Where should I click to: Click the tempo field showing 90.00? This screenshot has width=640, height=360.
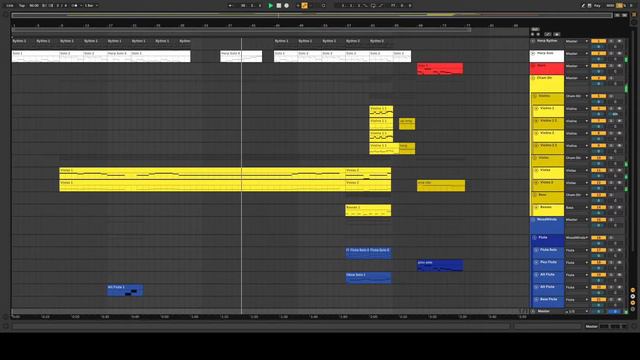(34, 6)
